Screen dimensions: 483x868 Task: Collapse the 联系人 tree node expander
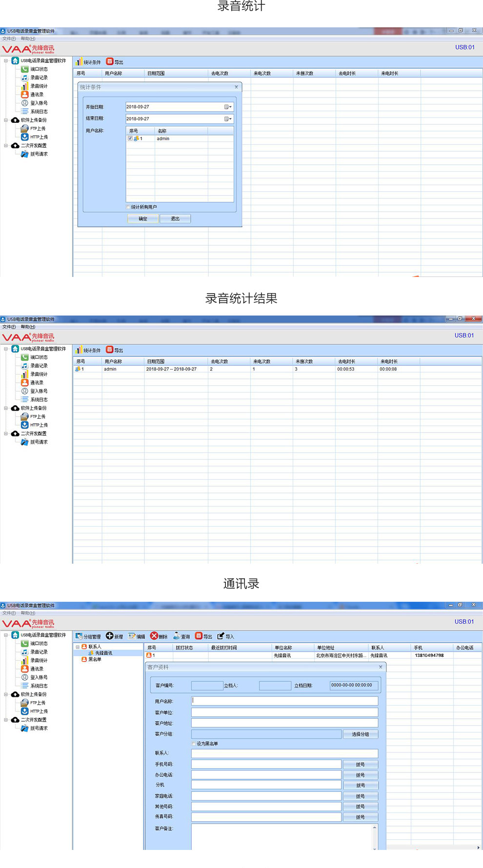pos(78,647)
